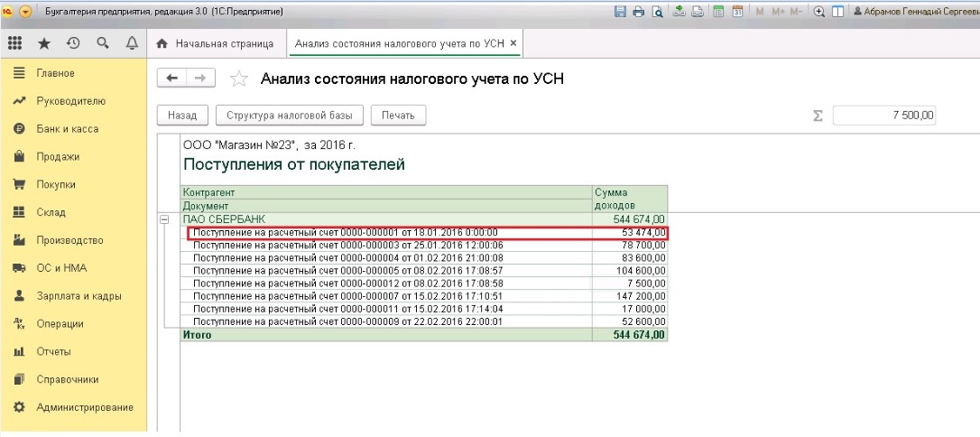The image size is (980, 437).
Task: Click the amount cell 147 200,00
Action: [630, 296]
